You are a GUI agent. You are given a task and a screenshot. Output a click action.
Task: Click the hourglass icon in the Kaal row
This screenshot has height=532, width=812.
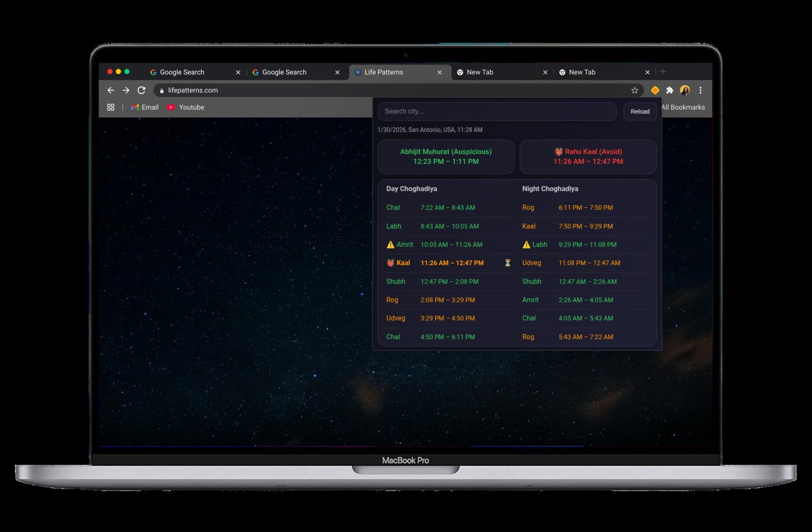pyautogui.click(x=507, y=263)
